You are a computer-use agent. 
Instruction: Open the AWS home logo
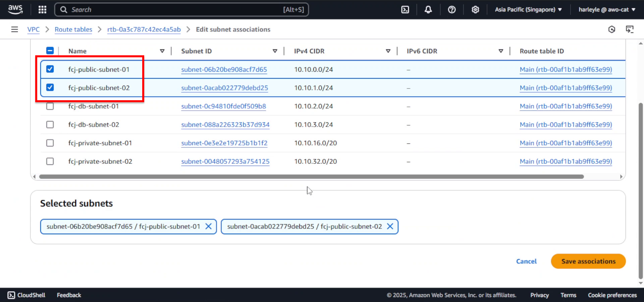15,9
